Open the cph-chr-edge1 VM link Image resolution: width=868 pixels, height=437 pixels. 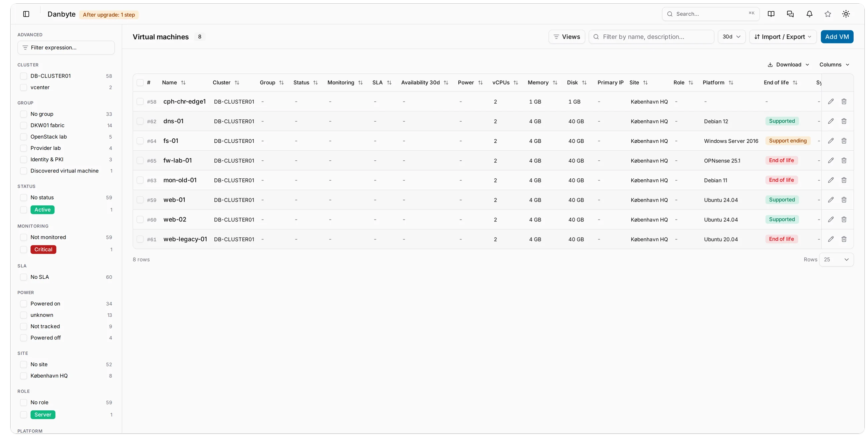point(184,102)
